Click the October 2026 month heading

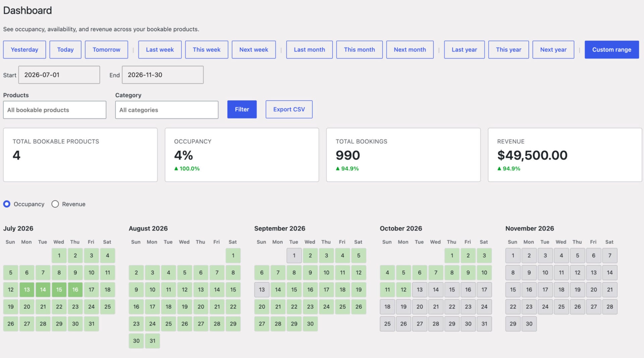[401, 228]
